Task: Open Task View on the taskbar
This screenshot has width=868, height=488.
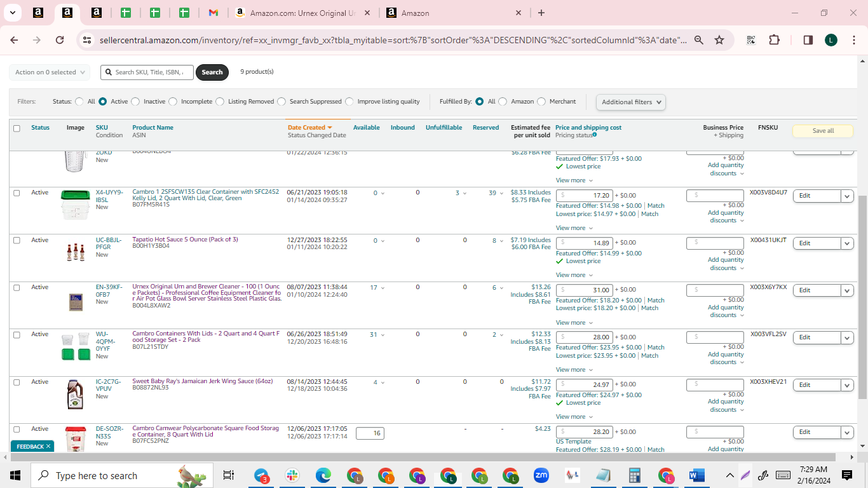Action: [229, 475]
